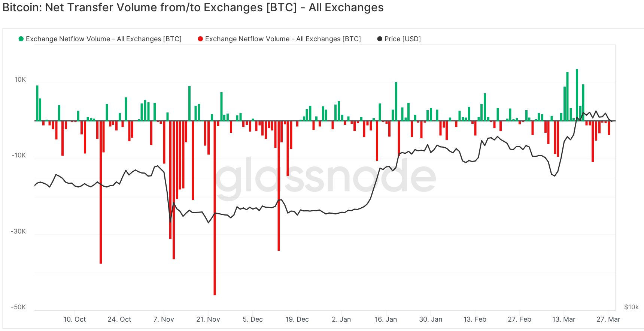Click the chart title text

(x=193, y=7)
